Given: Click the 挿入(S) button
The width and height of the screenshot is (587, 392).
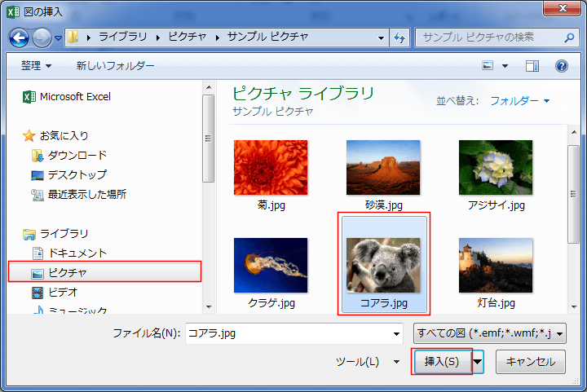Looking at the screenshot, I should point(442,362).
